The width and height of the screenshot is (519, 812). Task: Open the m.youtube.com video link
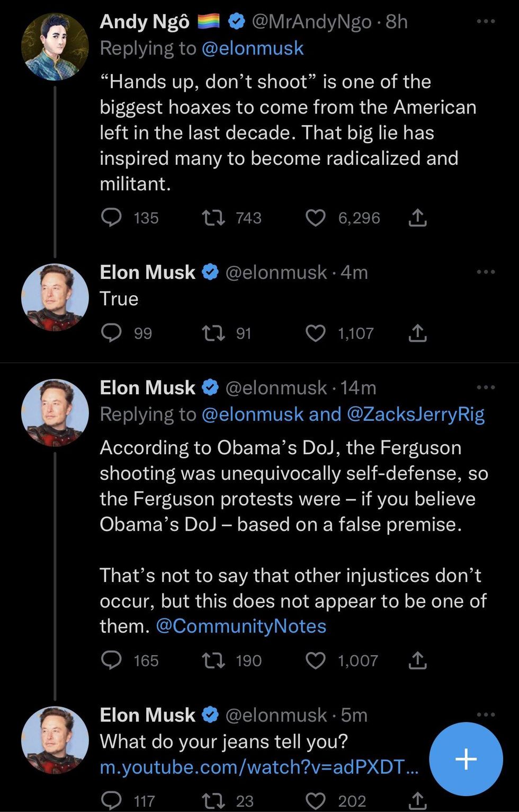pos(259,767)
